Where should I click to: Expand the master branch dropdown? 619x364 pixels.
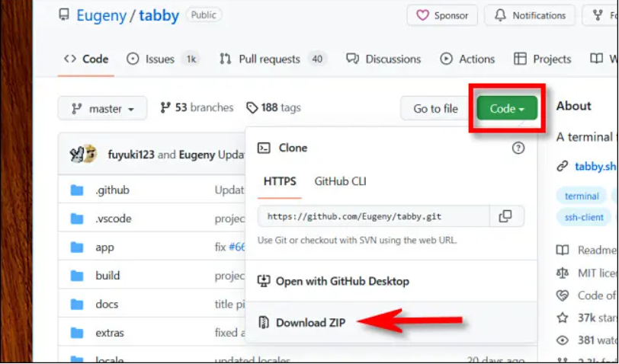tap(103, 108)
